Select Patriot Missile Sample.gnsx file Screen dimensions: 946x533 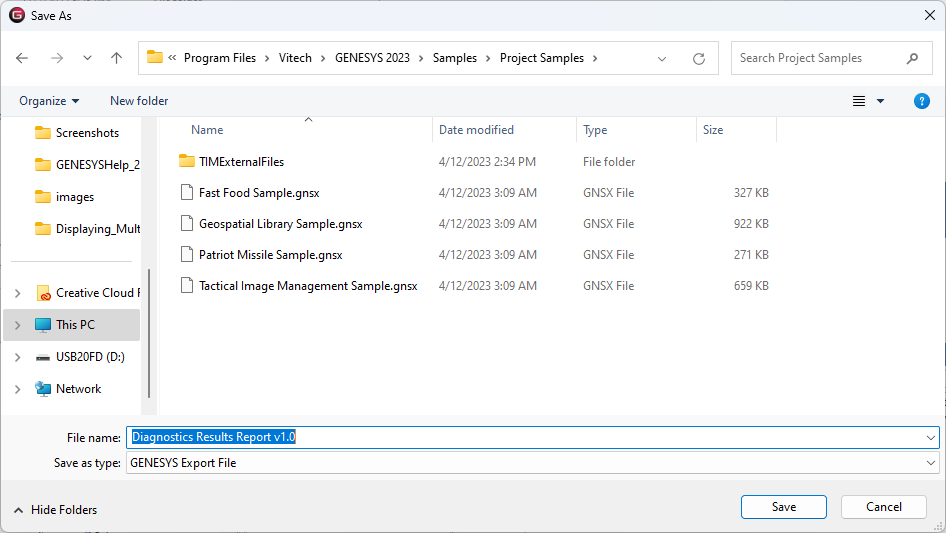[270, 255]
